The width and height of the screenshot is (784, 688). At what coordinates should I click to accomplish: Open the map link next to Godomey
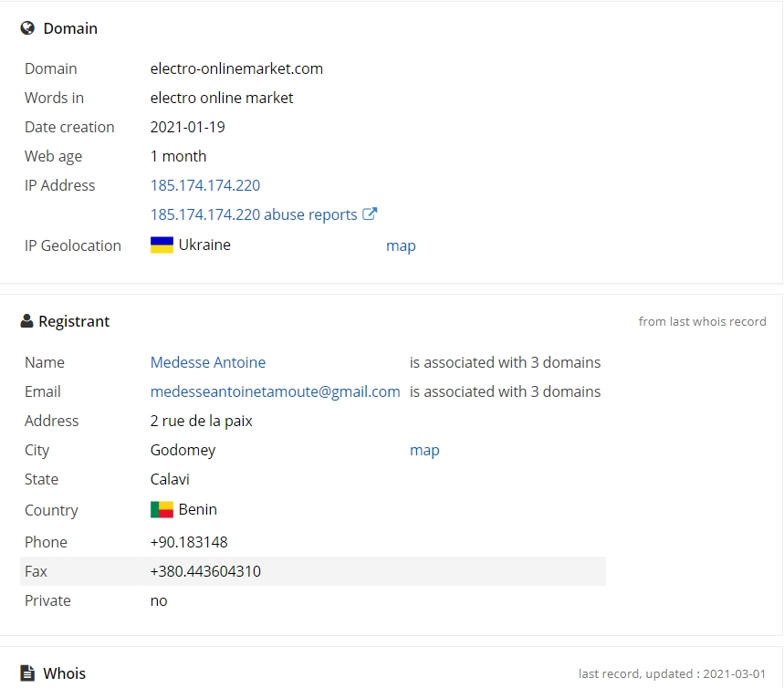tap(424, 450)
